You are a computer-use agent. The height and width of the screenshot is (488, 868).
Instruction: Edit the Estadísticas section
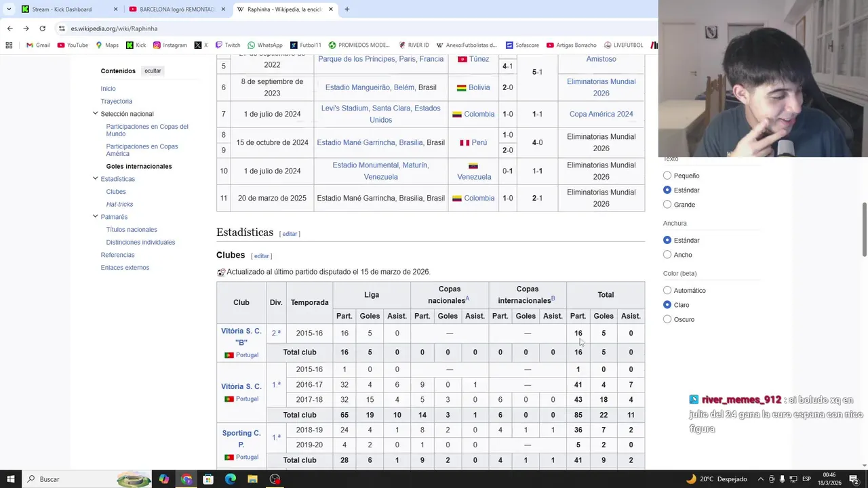pos(290,234)
